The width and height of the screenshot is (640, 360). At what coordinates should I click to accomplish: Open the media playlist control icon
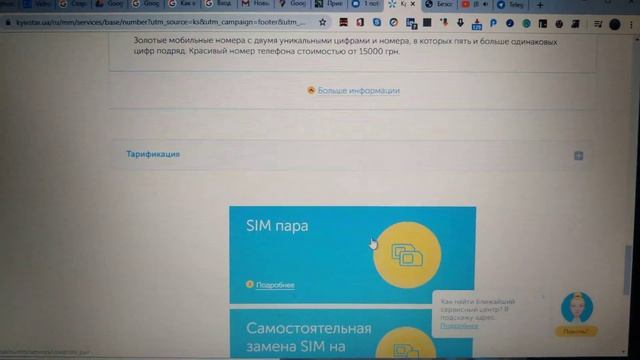point(598,24)
